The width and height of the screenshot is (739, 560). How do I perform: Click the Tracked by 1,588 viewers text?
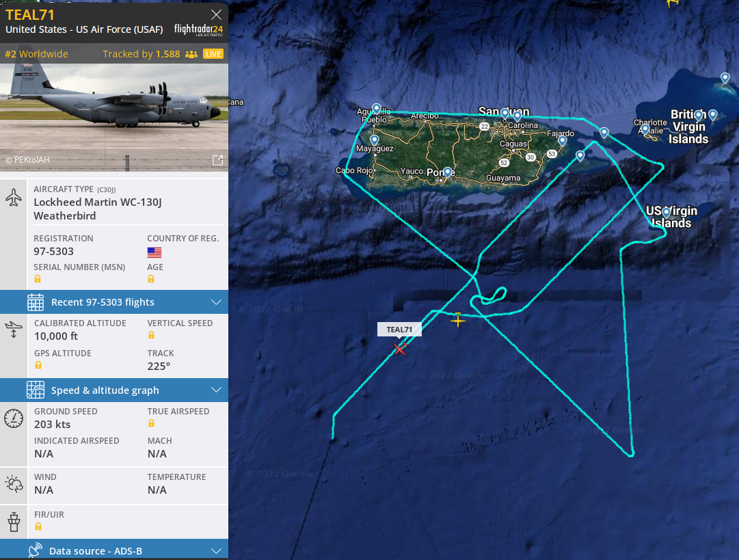click(x=142, y=54)
